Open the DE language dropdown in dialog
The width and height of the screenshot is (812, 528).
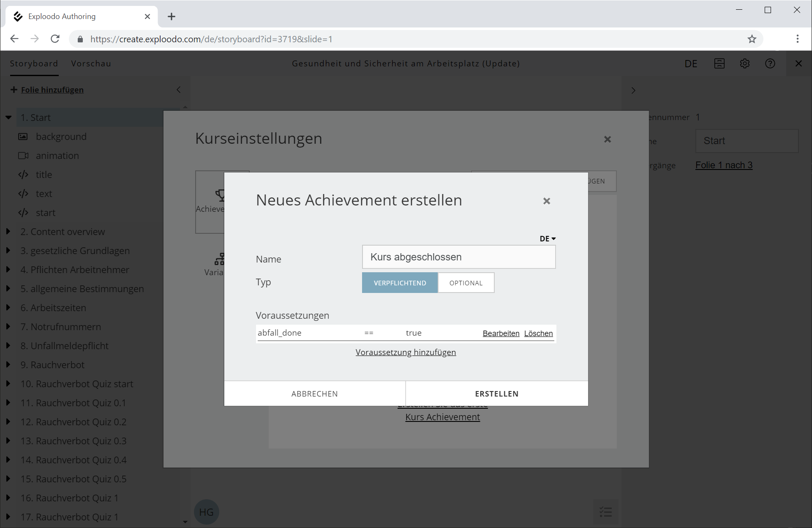(547, 238)
